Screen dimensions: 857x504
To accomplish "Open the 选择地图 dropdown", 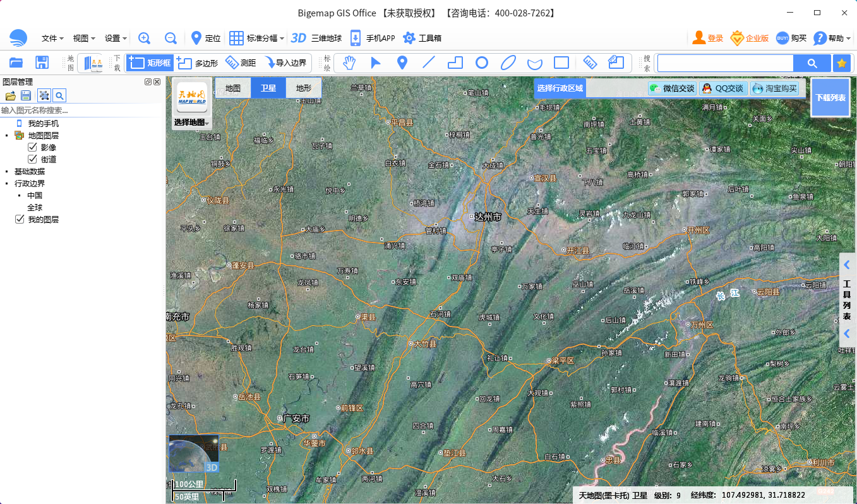I will pyautogui.click(x=192, y=122).
